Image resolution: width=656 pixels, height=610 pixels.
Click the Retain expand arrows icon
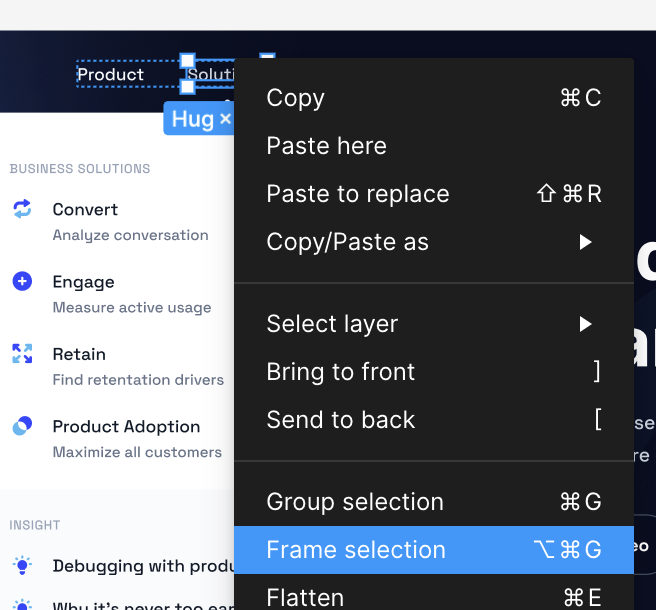22,354
